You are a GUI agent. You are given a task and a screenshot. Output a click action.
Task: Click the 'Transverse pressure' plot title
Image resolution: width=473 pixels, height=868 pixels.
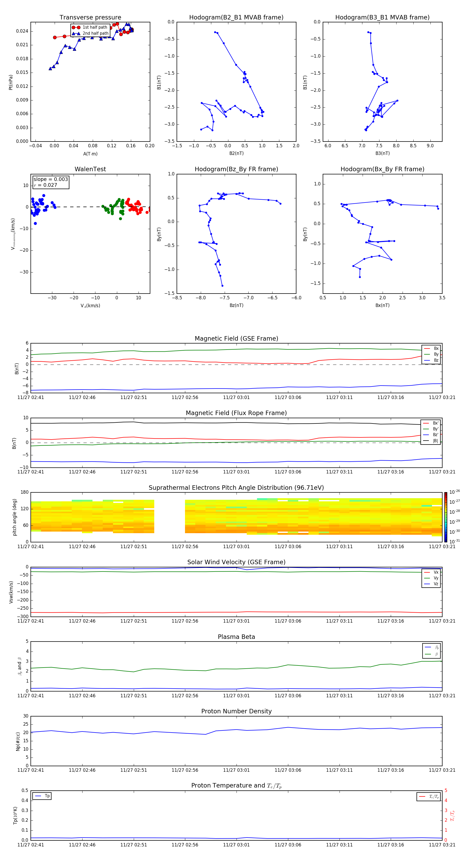point(90,17)
